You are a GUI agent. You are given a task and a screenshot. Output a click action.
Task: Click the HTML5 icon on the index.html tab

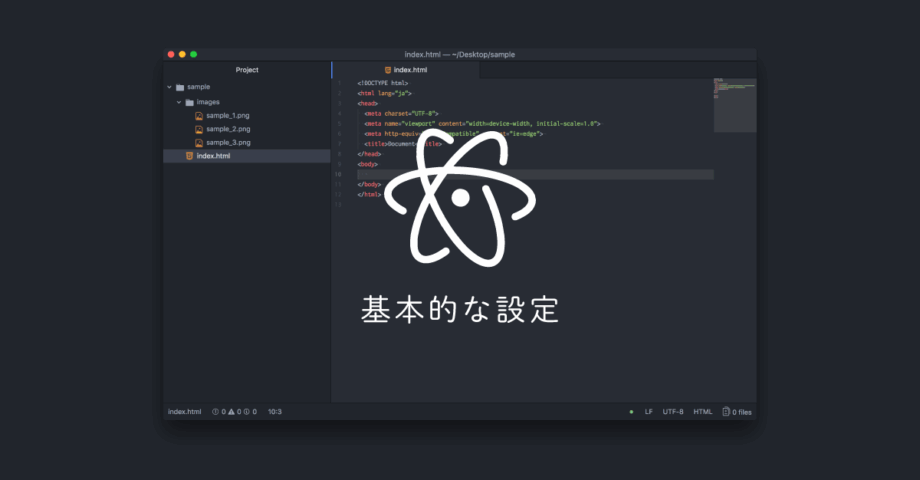[x=388, y=70]
